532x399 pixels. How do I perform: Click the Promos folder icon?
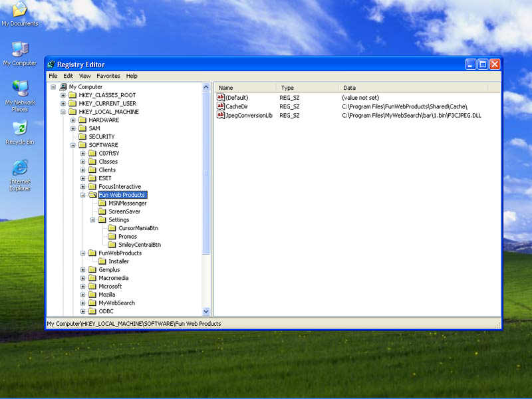tap(112, 237)
